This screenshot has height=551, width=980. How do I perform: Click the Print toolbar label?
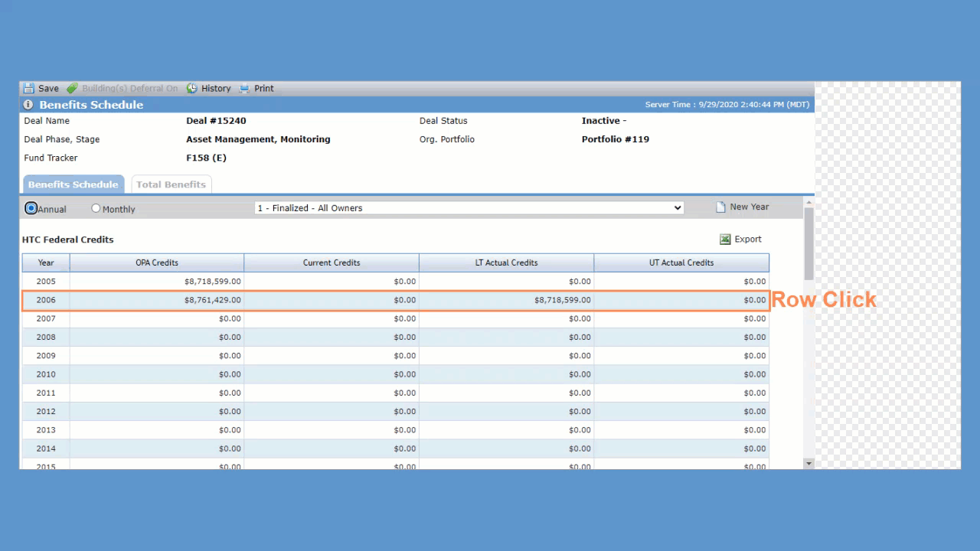(264, 89)
